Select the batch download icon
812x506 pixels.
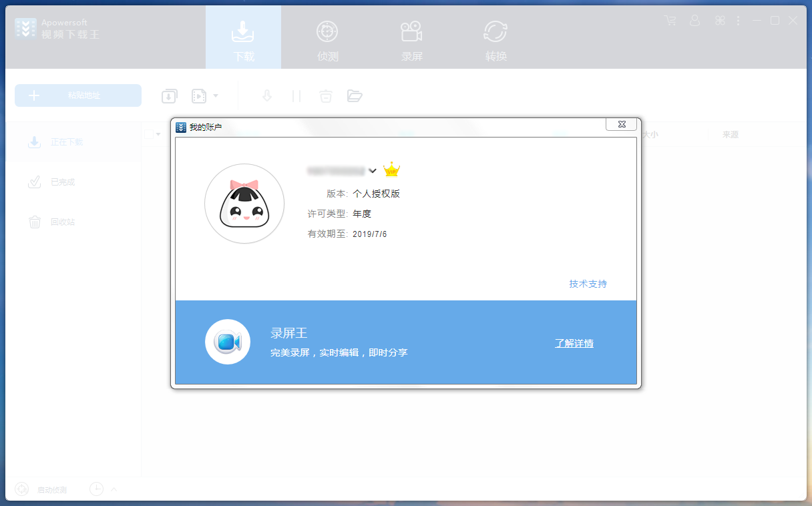(x=169, y=95)
